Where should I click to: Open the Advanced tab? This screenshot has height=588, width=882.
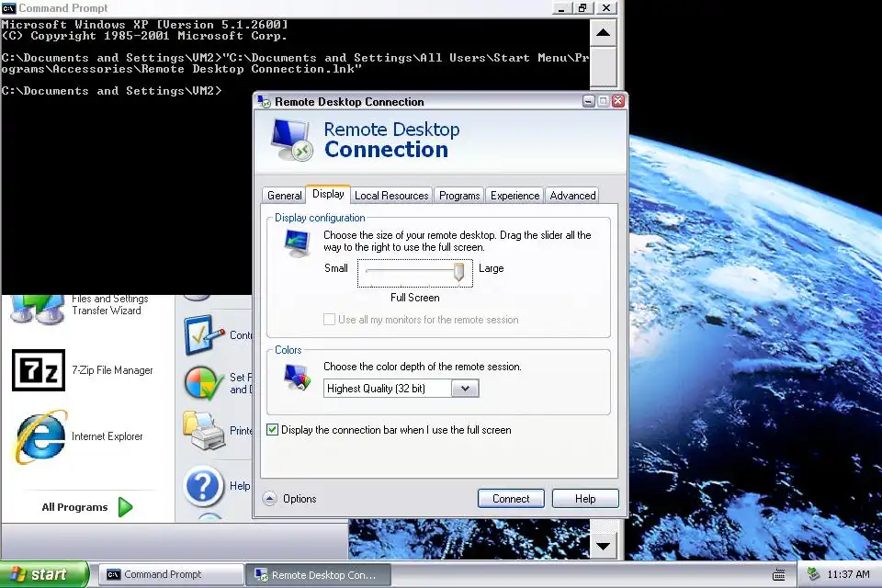tap(572, 196)
